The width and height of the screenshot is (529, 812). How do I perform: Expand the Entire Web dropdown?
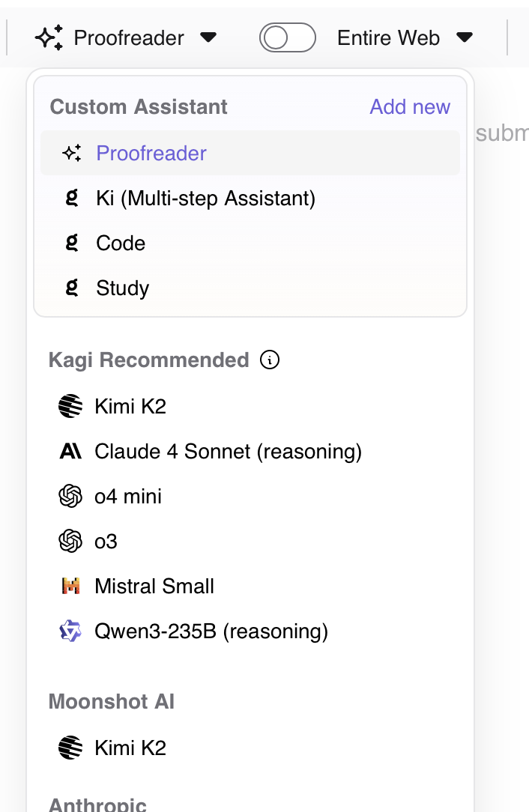465,37
